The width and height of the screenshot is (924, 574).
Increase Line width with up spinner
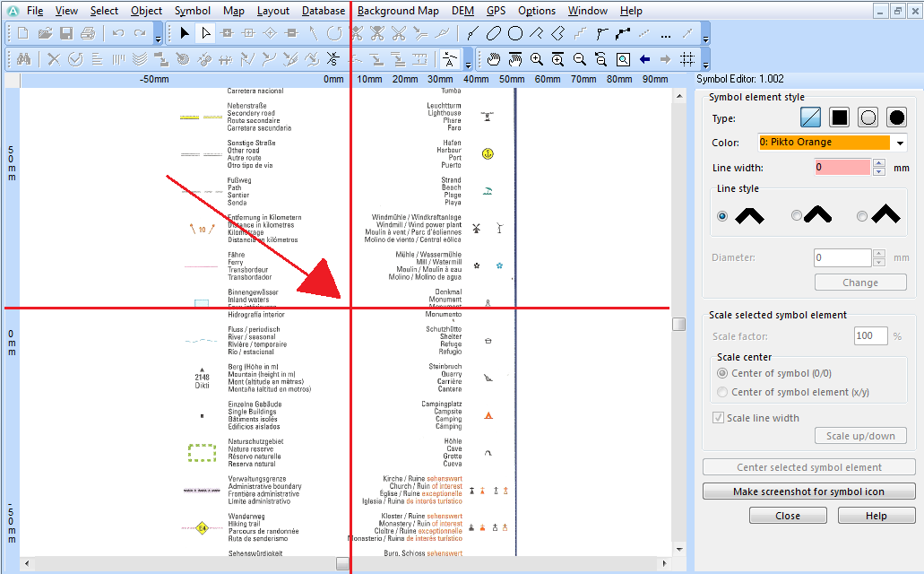(x=879, y=163)
